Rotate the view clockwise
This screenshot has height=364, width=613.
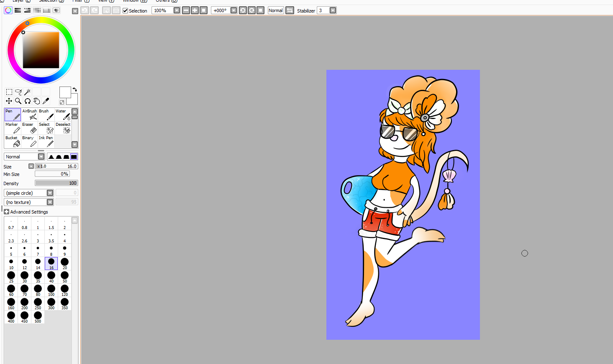point(251,10)
